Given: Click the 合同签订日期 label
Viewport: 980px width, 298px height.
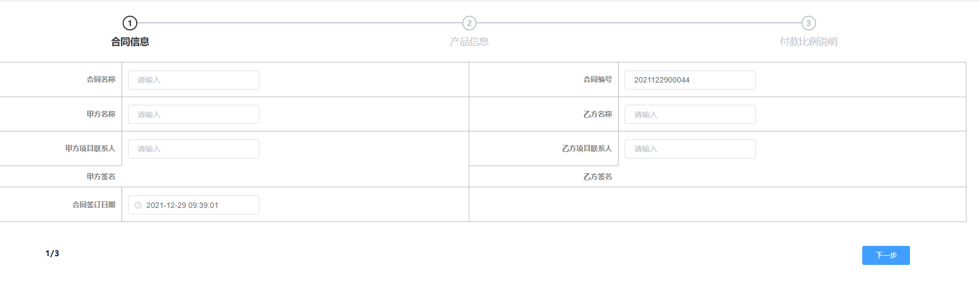Looking at the screenshot, I should tap(94, 205).
